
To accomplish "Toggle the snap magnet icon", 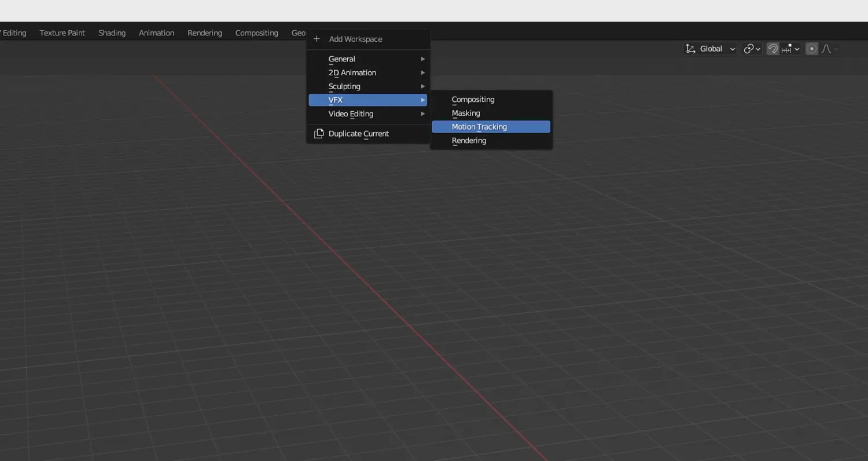I will coord(773,49).
